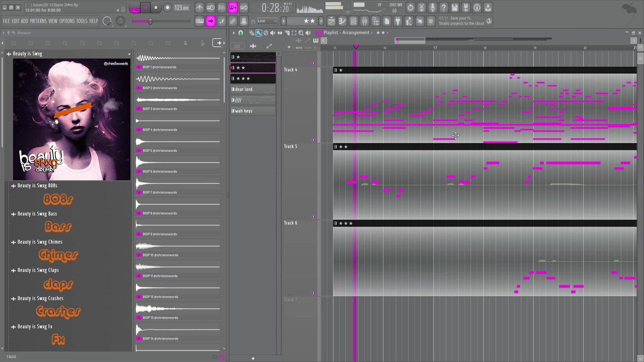
Task: Arm the record button
Action: [x=167, y=7]
